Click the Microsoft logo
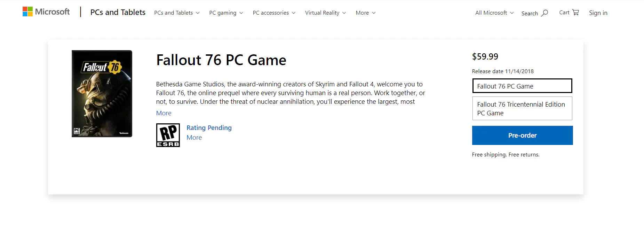This screenshot has width=644, height=231. pos(46,12)
